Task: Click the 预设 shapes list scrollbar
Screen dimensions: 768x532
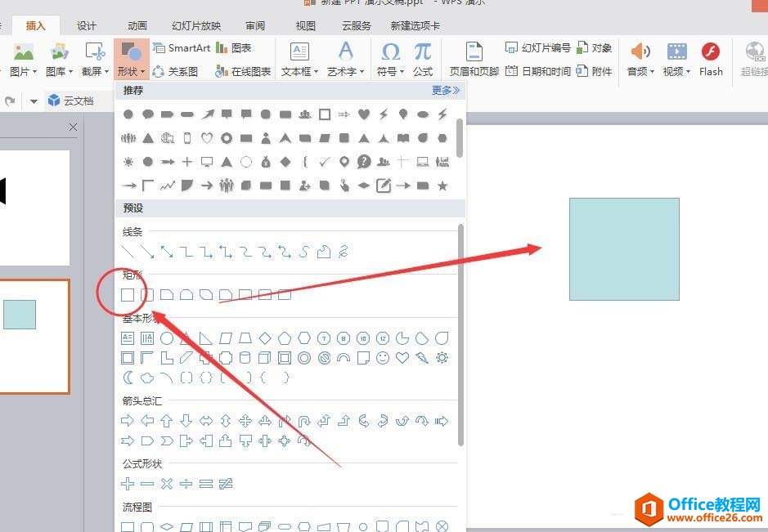Action: (460, 335)
